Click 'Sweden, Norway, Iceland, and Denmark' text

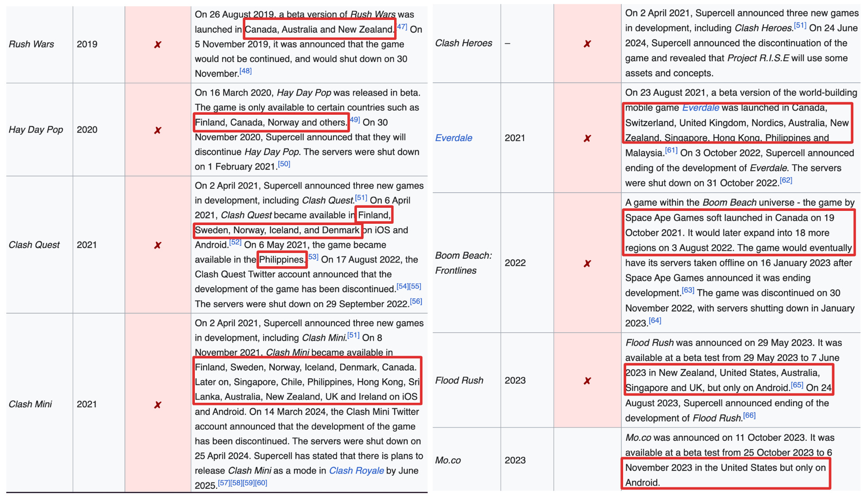[277, 230]
